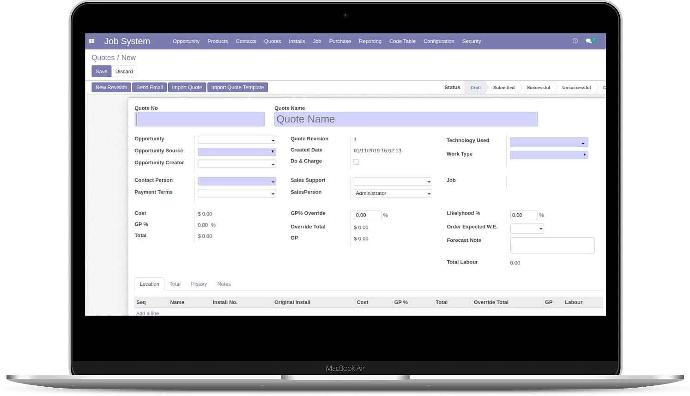Switch to the Total tab
This screenshot has width=690, height=396.
175,284
